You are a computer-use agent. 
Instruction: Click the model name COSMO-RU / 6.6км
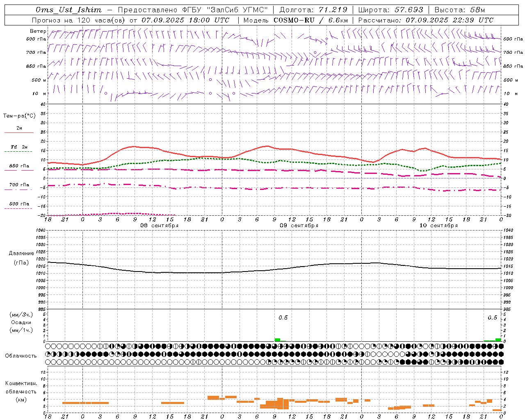point(311,20)
